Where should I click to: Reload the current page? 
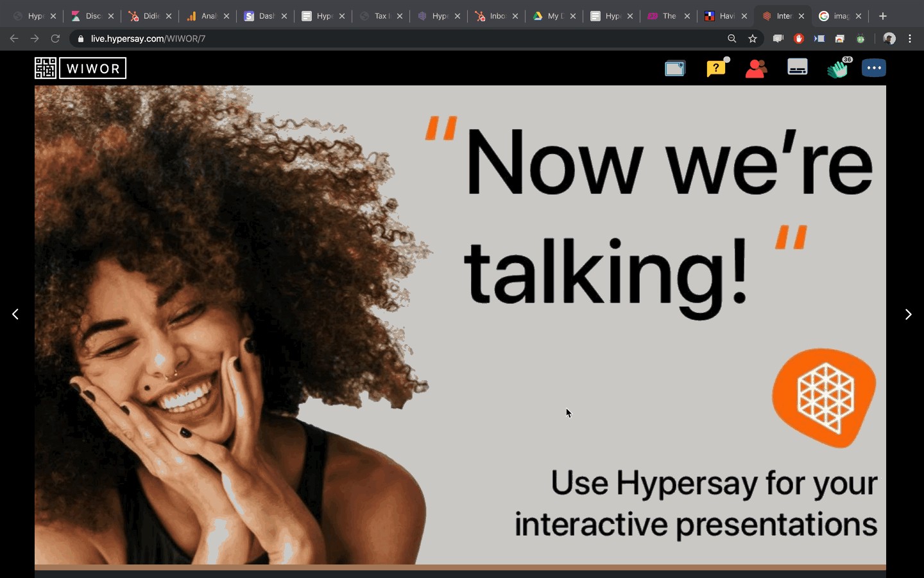tap(55, 39)
